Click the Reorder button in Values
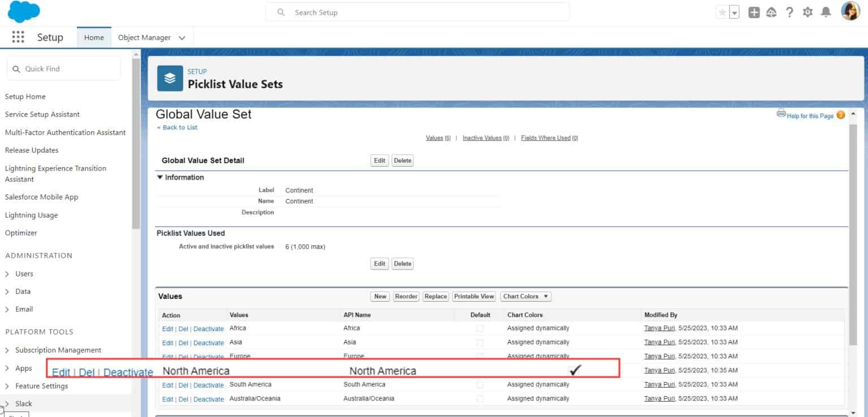 (406, 296)
